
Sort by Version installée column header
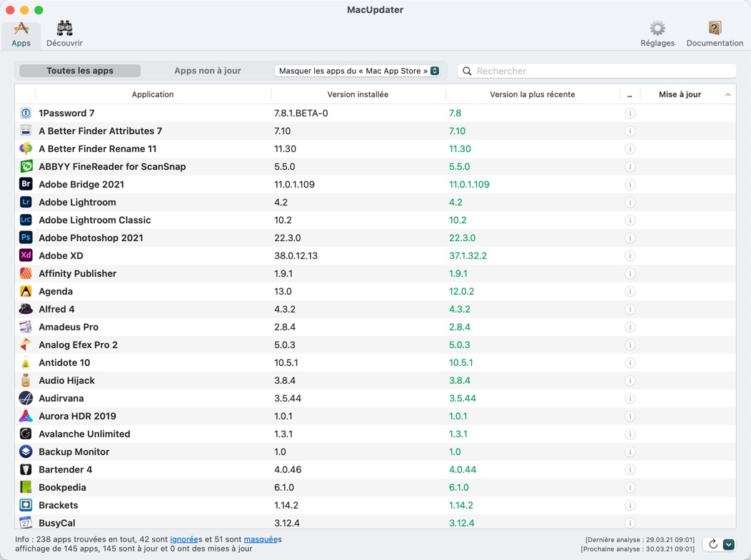[358, 94]
